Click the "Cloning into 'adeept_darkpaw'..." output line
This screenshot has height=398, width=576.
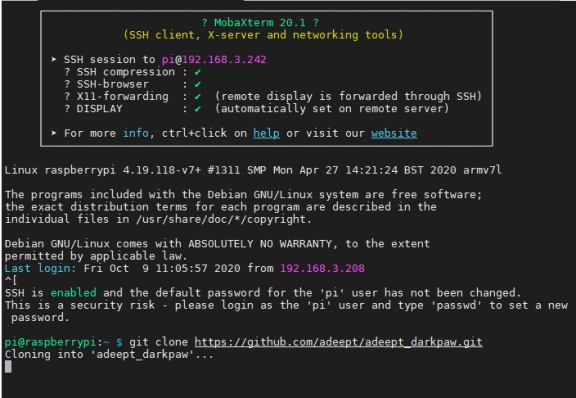coord(109,355)
